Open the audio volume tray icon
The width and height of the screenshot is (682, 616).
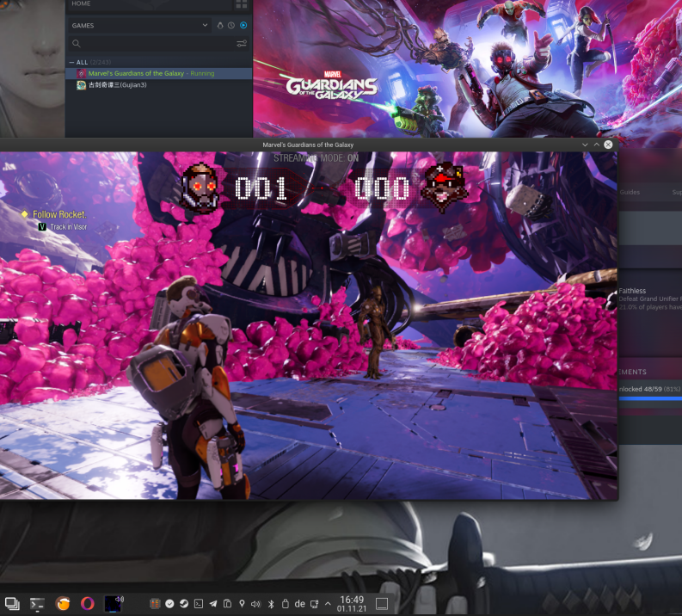coord(255,604)
